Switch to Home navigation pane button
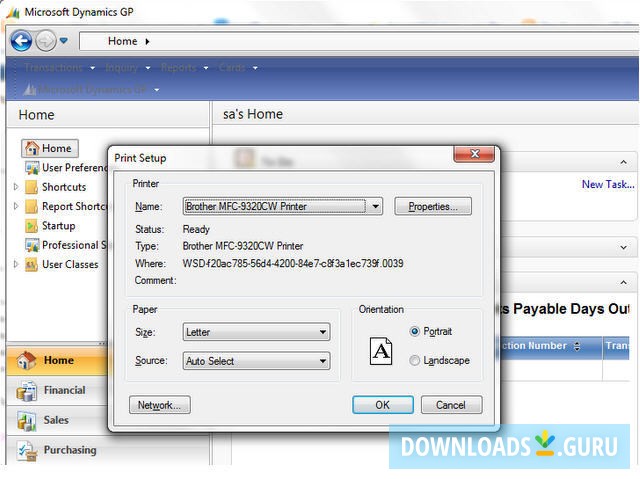The height and width of the screenshot is (479, 640). (57, 360)
